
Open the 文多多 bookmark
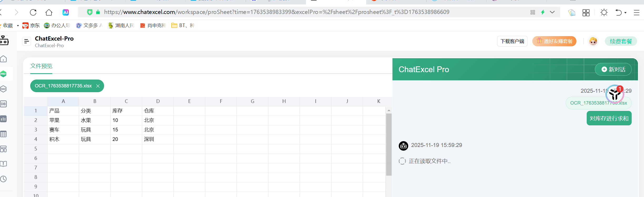pos(89,25)
